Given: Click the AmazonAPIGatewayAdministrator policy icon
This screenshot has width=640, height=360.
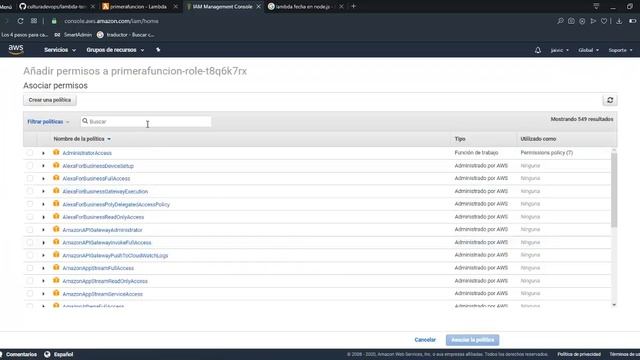Looking at the screenshot, I should [56, 229].
